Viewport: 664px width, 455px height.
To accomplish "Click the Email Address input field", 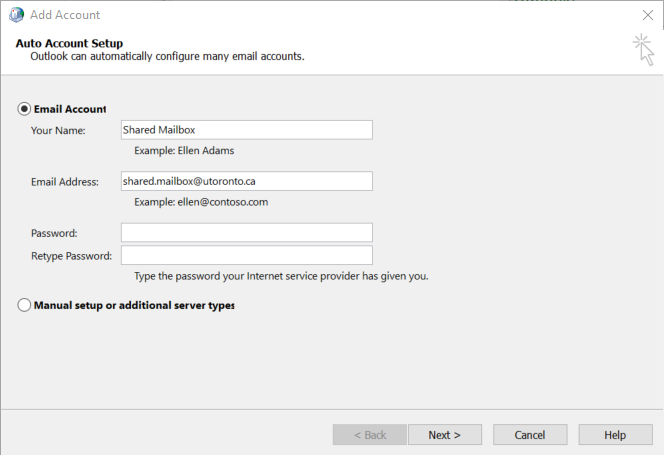I will tap(246, 181).
